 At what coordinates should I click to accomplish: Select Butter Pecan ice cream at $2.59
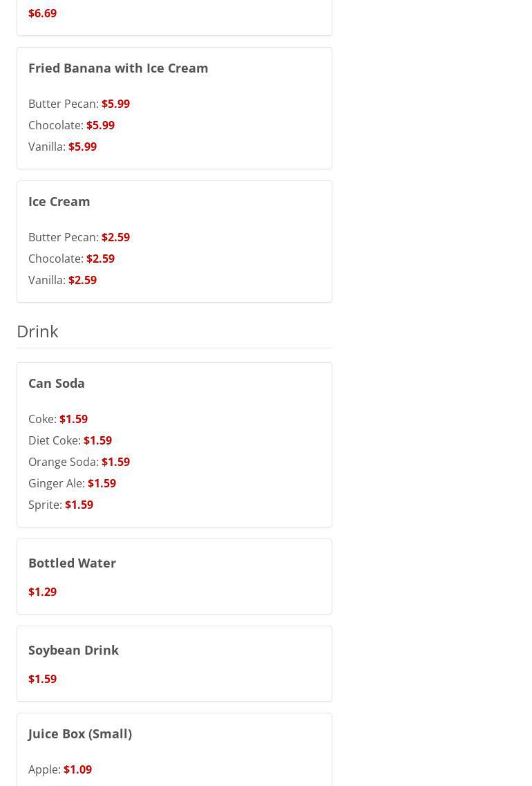tap(79, 237)
